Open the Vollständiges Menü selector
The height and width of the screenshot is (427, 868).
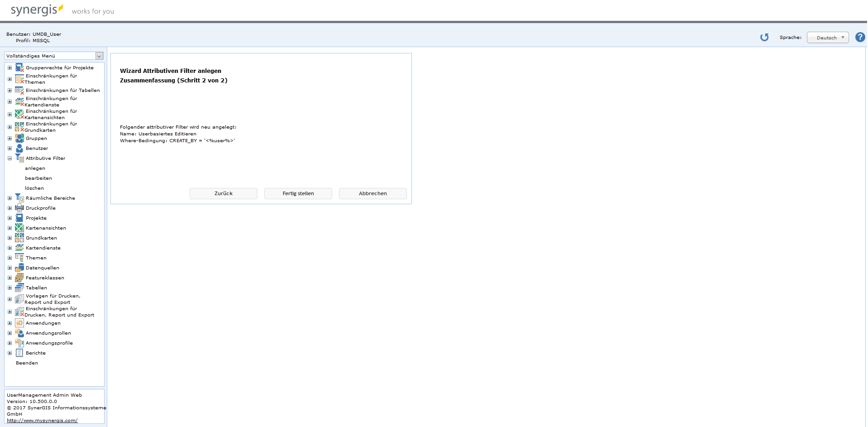pyautogui.click(x=53, y=56)
